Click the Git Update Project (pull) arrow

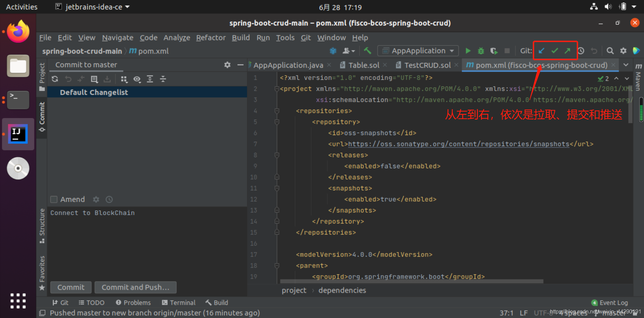click(x=541, y=51)
